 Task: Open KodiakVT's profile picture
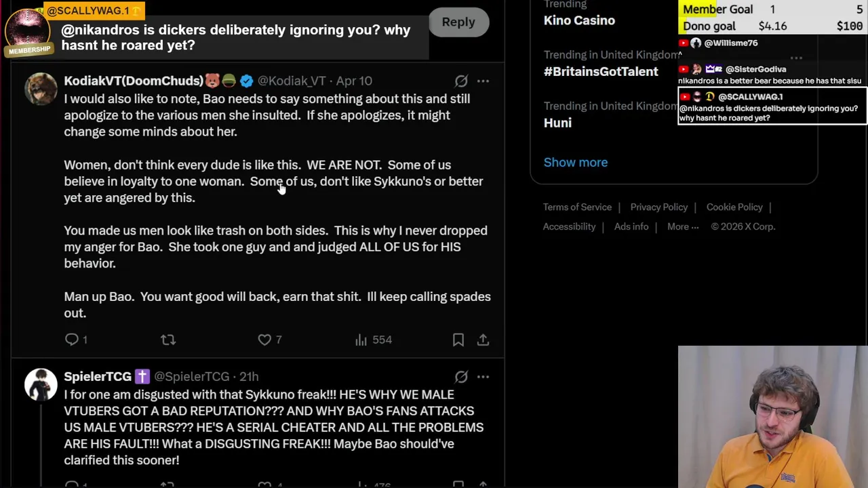41,89
